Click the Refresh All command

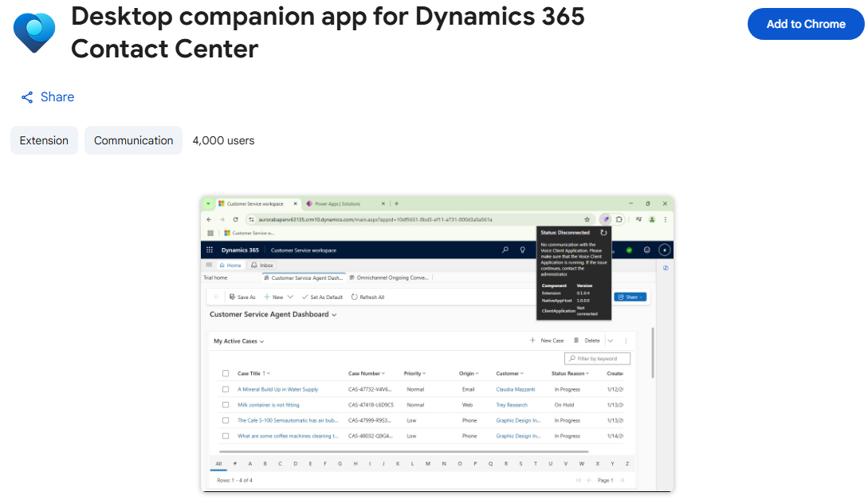tap(367, 297)
